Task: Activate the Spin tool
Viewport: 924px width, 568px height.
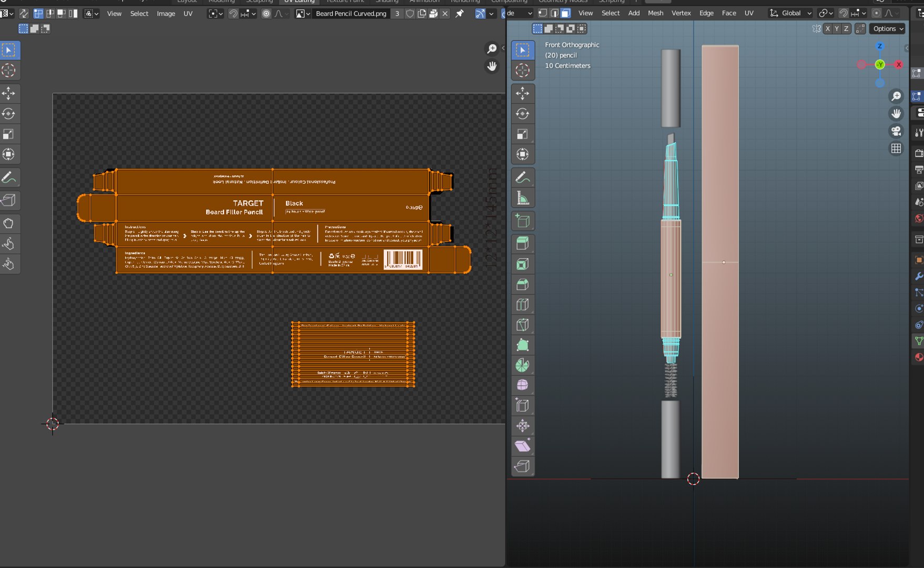Action: [x=523, y=366]
